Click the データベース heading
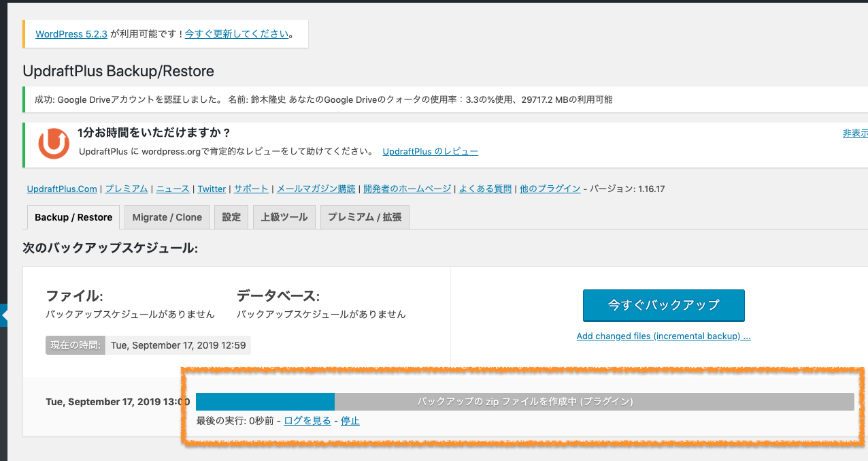 click(x=278, y=296)
